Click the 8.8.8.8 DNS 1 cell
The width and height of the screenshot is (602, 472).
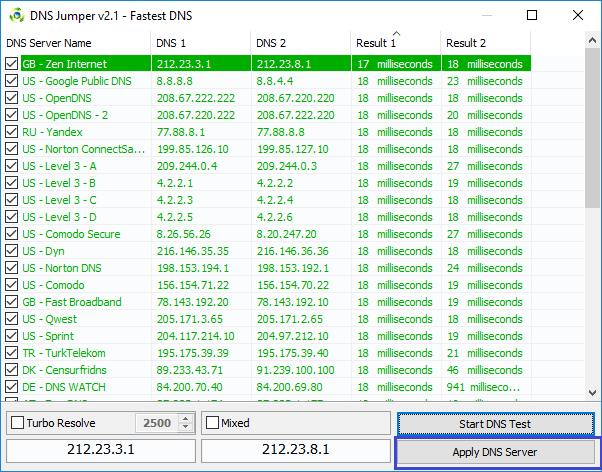[175, 81]
